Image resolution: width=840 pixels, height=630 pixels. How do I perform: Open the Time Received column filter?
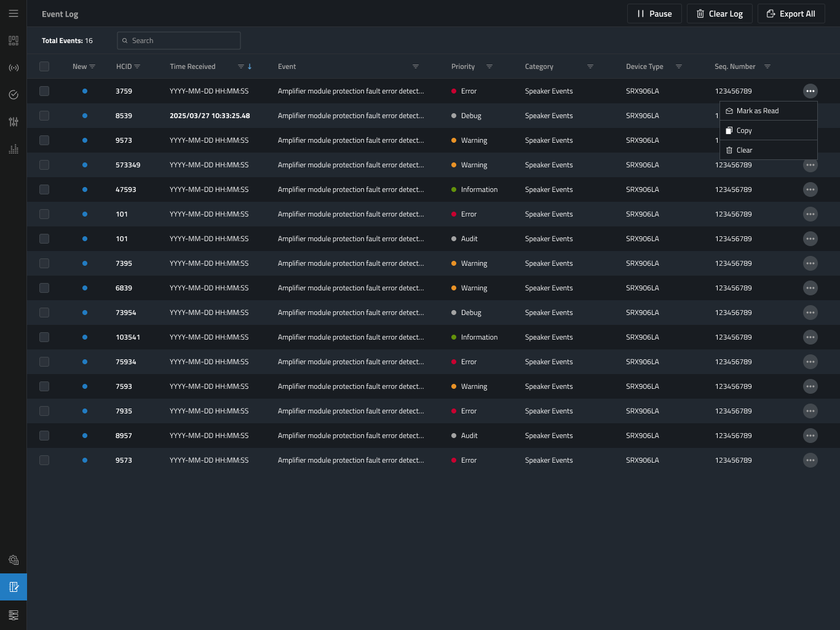(241, 66)
